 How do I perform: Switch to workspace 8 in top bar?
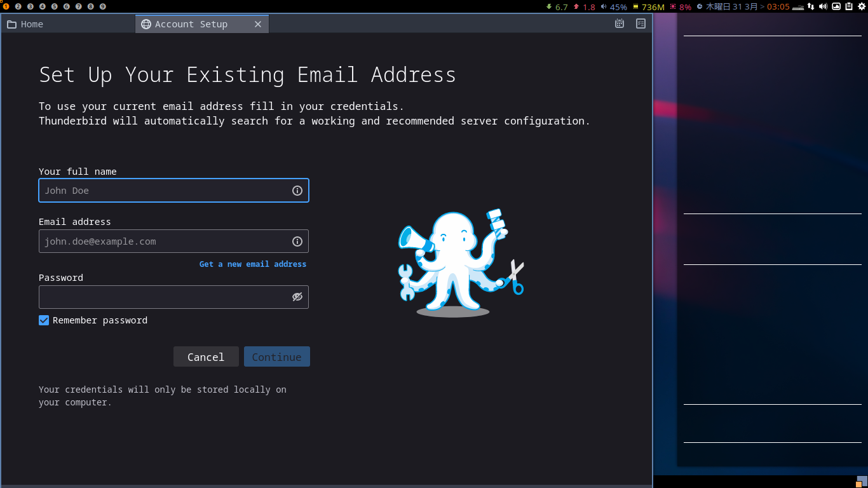point(91,6)
